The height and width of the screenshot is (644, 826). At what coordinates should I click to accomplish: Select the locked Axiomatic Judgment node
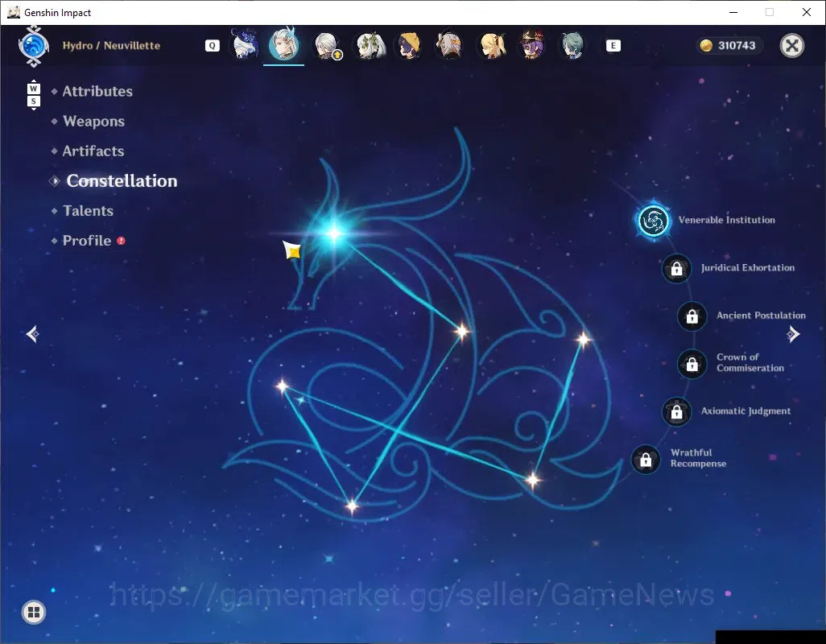[676, 411]
